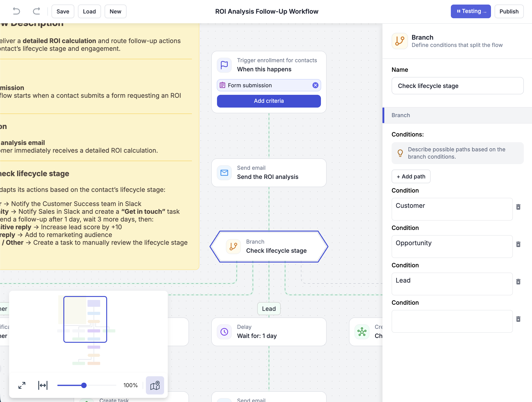532x402 pixels.
Task: Click the flag icon on the trigger node
Action: click(224, 65)
